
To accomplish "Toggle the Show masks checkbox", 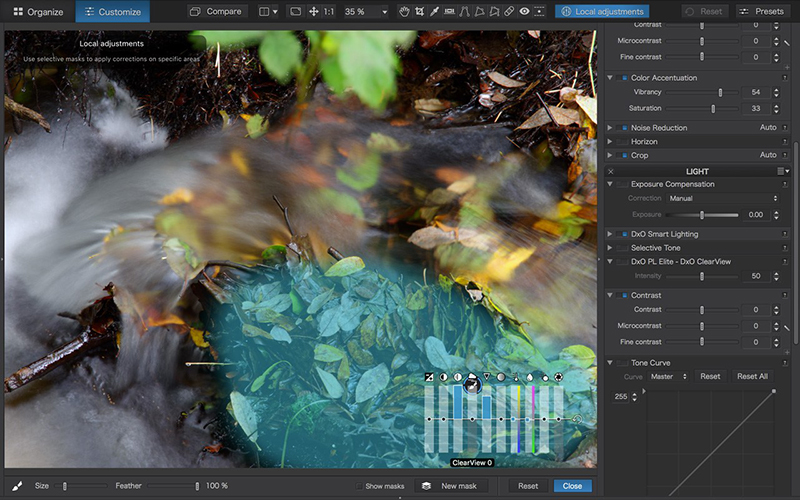I will (359, 486).
